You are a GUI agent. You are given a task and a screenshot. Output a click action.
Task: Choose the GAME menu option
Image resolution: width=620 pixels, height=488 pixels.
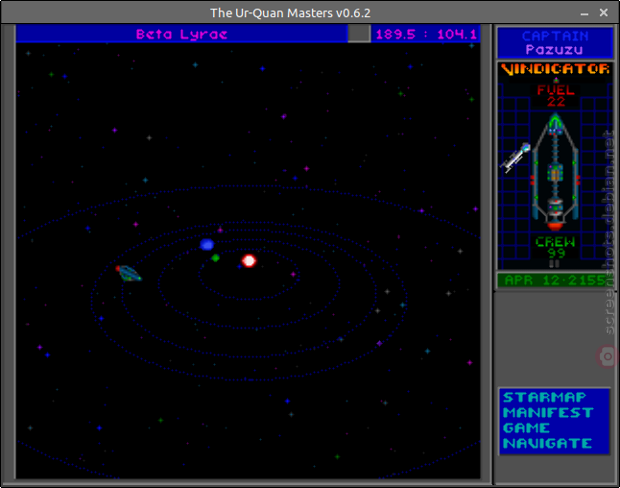coord(526,428)
